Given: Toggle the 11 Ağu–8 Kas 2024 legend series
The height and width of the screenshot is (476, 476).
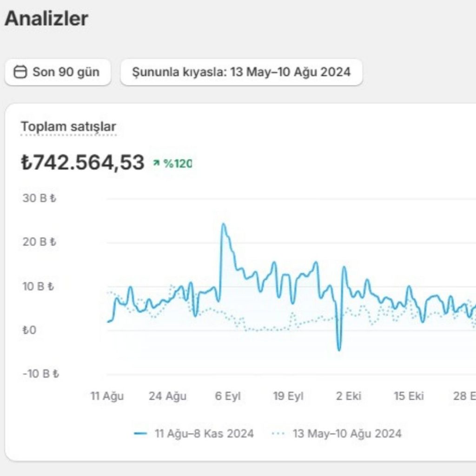Looking at the screenshot, I should pyautogui.click(x=204, y=434).
